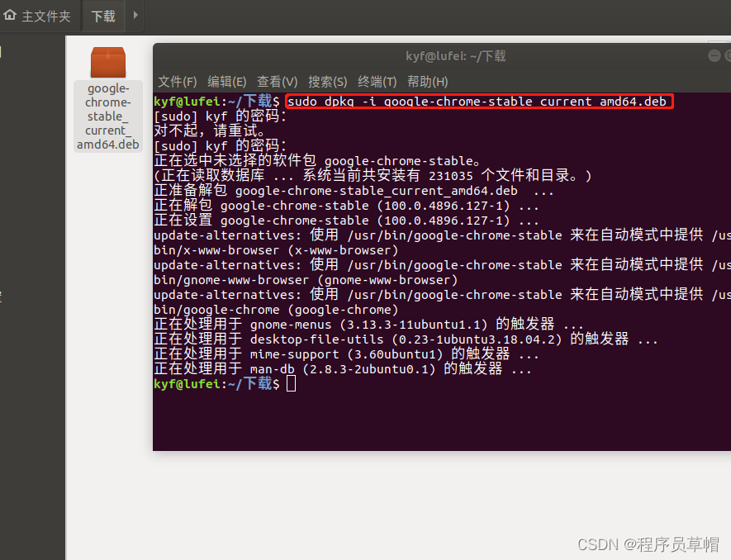Screen dimensions: 731x560
Task: Click the terminal cursor at the last prompt
Action: 291,384
